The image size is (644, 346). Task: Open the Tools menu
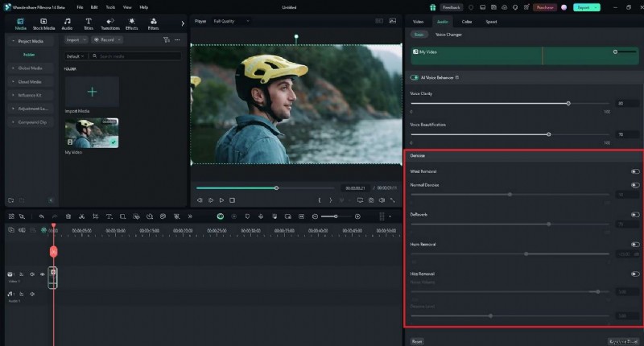[x=109, y=6]
